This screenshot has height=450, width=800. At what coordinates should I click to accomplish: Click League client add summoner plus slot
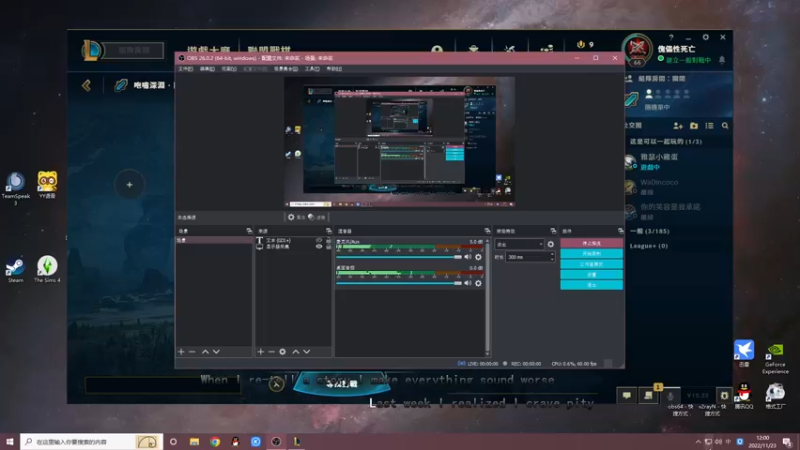[130, 185]
